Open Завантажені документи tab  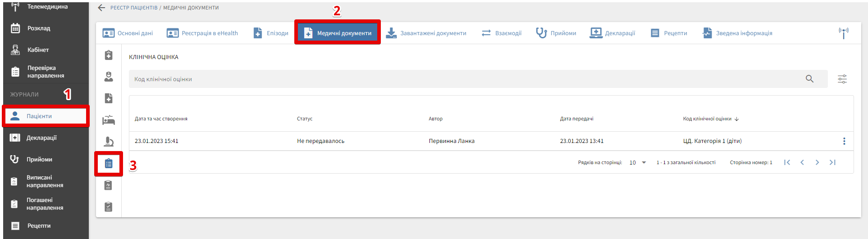(426, 33)
